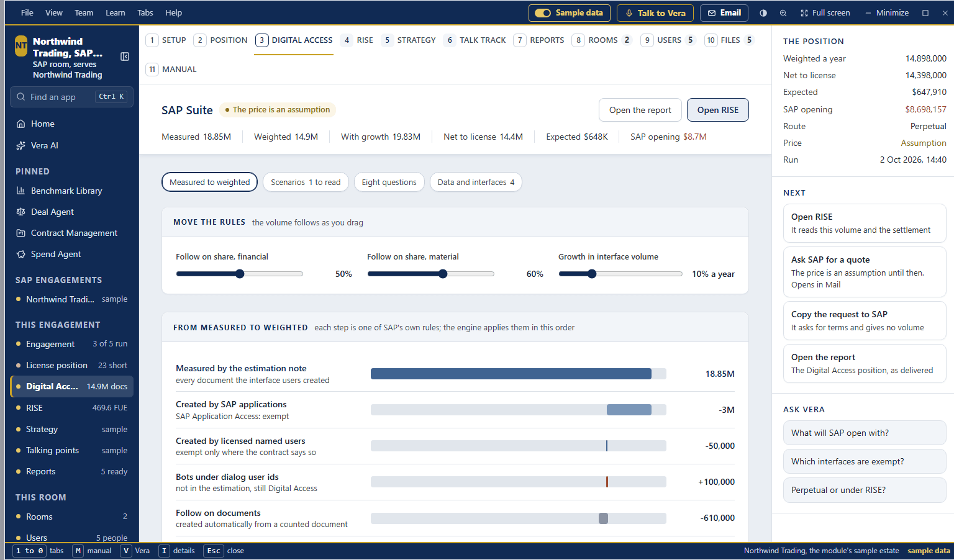Click Ask SAP for a quote card
The width and height of the screenshot is (954, 560).
[x=864, y=272]
